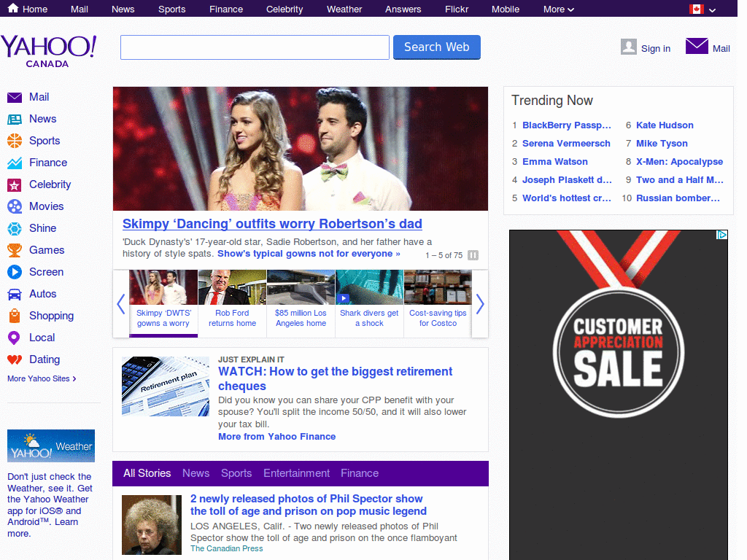
Task: Click the Dancing couple hero image
Action: pyautogui.click(x=300, y=149)
